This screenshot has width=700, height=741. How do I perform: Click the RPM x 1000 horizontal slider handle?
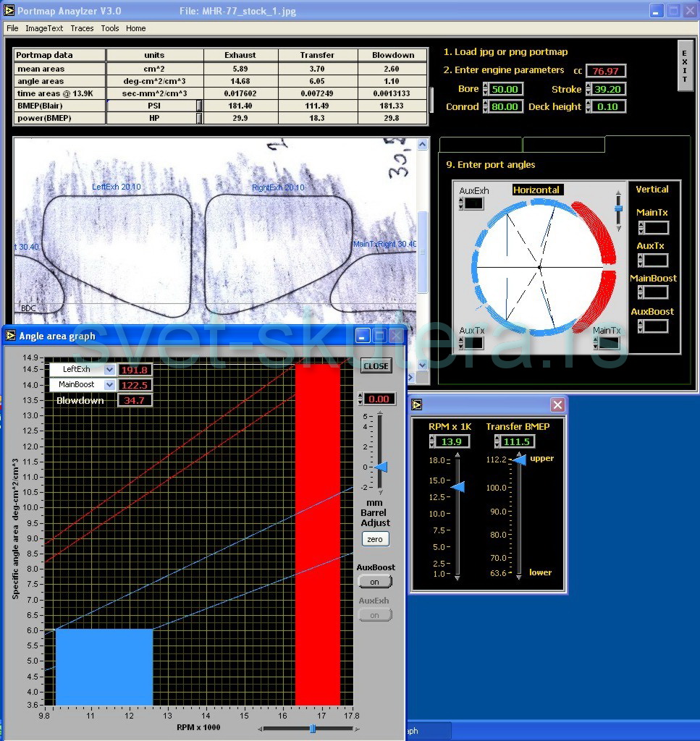tap(313, 729)
